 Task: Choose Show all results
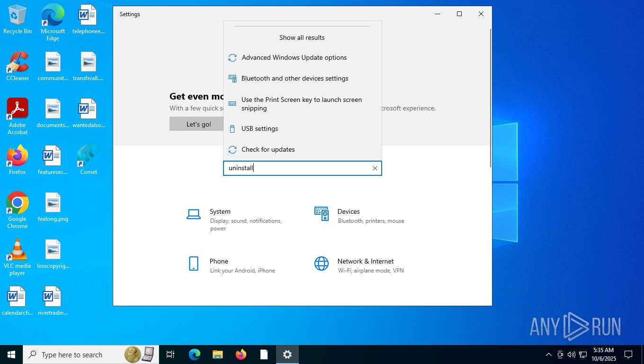point(302,37)
